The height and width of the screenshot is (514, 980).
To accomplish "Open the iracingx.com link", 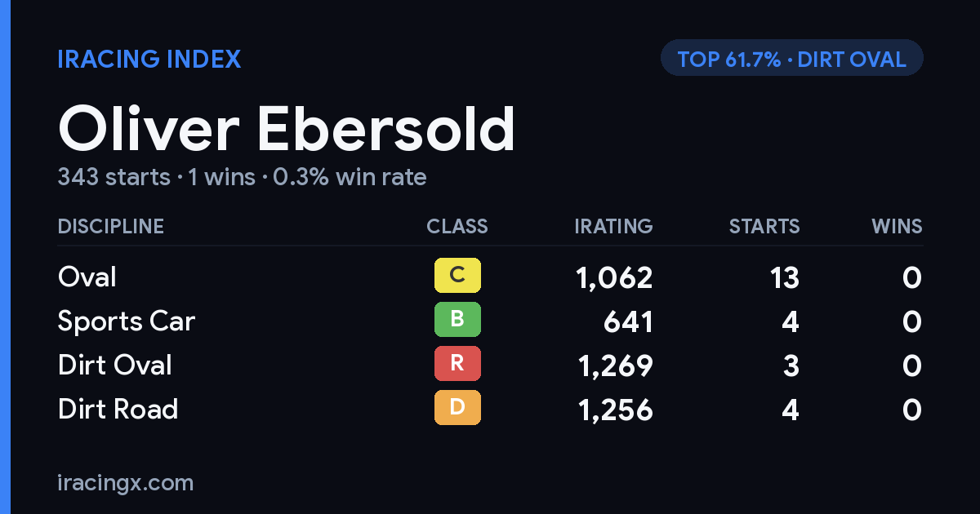I will (x=126, y=483).
